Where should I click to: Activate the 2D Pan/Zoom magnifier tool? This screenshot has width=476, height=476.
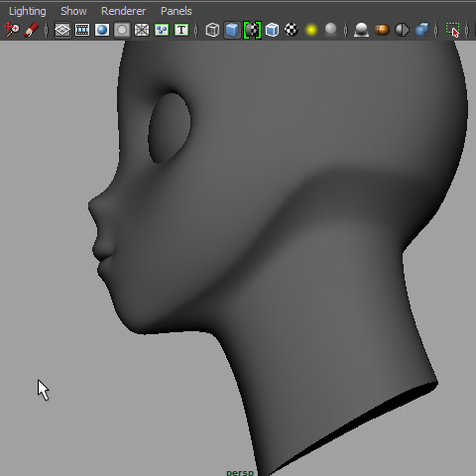pos(12,30)
